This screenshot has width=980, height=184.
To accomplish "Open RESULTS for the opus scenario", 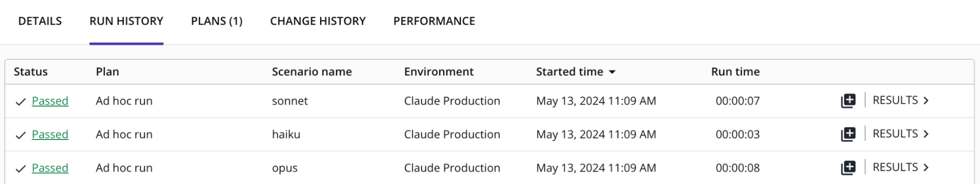I will tap(901, 167).
